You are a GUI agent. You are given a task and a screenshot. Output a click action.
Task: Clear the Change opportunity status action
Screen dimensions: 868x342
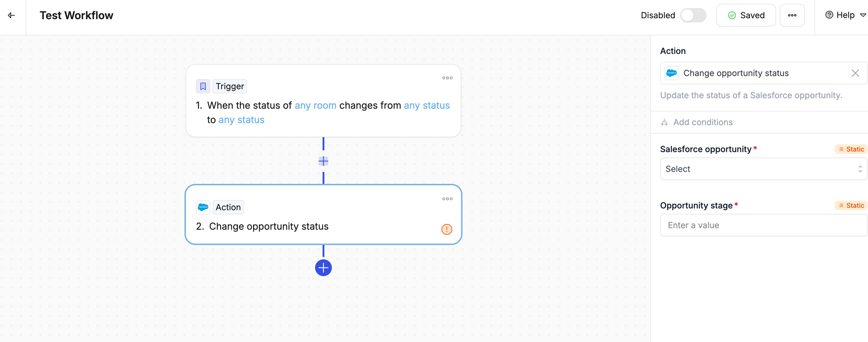[x=855, y=73]
